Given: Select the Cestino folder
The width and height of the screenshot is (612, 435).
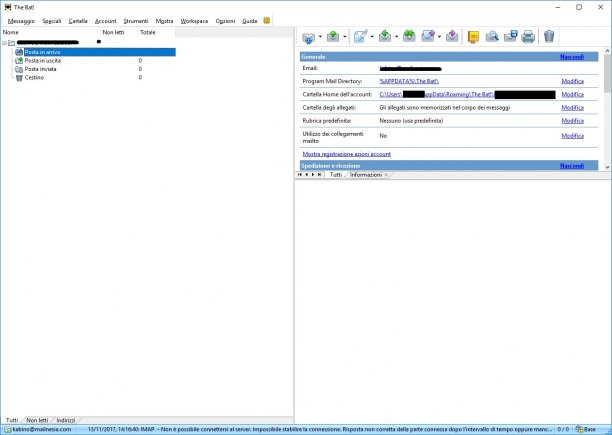Looking at the screenshot, I should [x=34, y=78].
